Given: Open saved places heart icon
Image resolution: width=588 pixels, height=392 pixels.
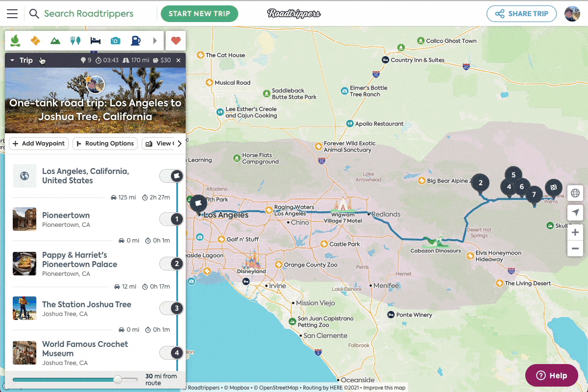Looking at the screenshot, I should pos(176,41).
